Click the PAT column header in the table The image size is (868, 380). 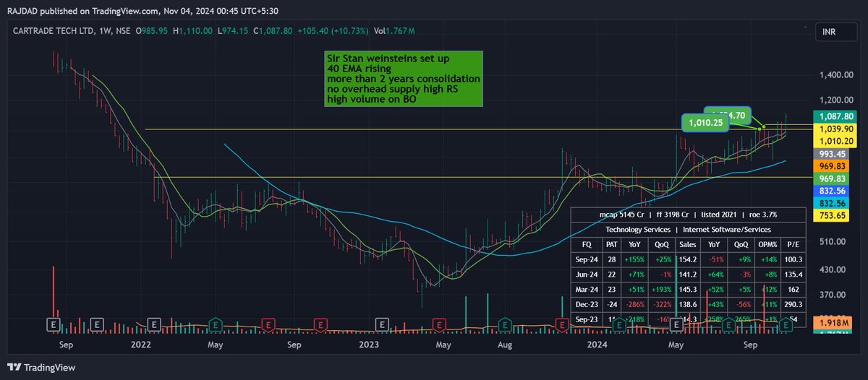[612, 243]
